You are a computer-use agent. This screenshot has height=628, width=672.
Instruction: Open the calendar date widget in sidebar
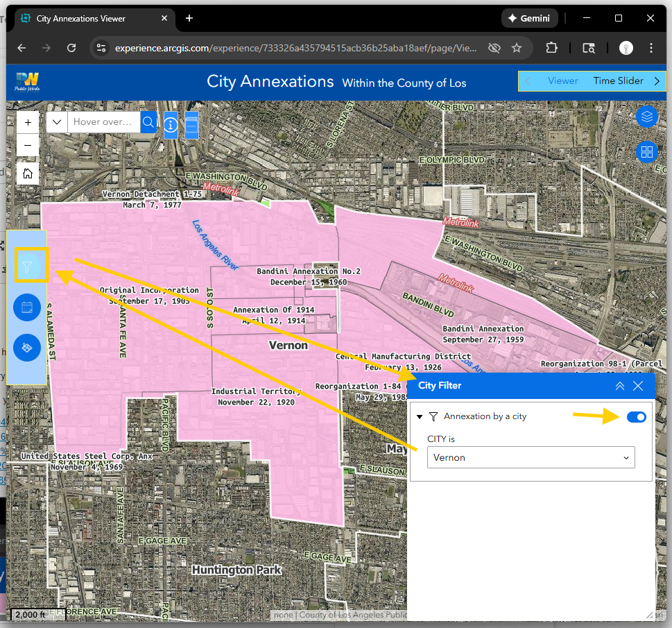click(27, 307)
